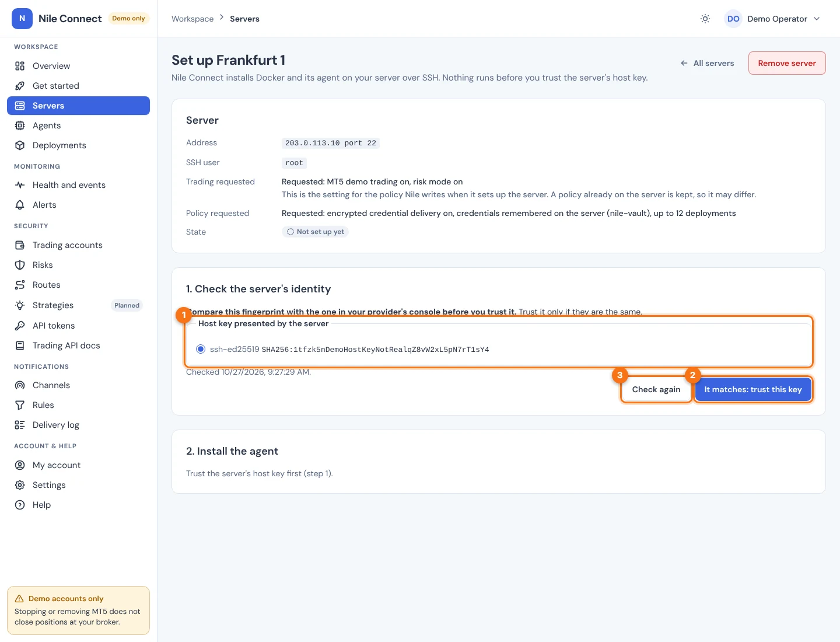
Task: Click Workspace in the breadcrumb
Action: [x=192, y=19]
